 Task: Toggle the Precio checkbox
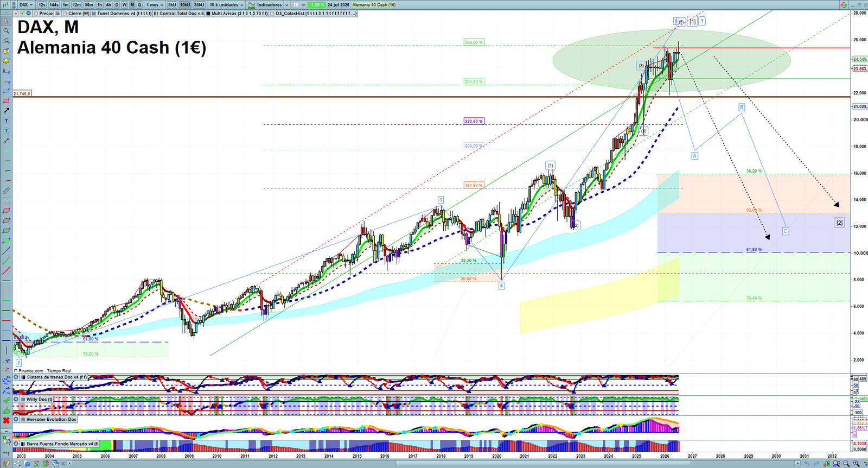[x=36, y=14]
